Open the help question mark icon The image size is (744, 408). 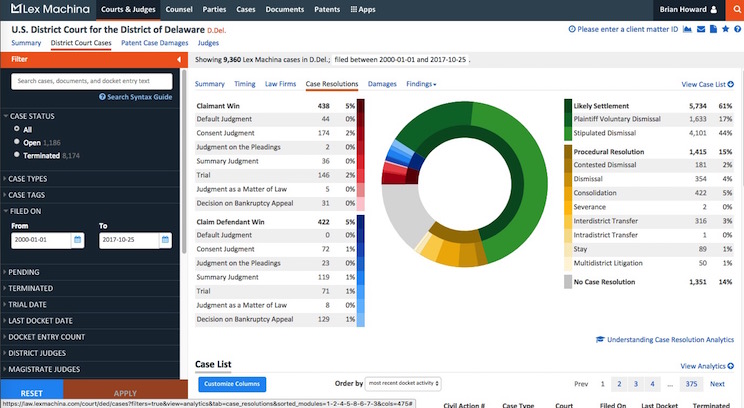[736, 30]
